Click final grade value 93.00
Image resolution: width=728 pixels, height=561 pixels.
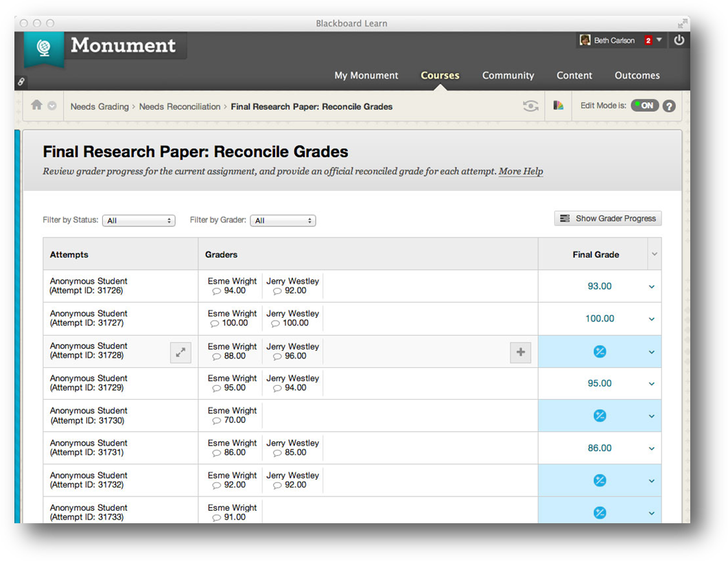(x=600, y=286)
